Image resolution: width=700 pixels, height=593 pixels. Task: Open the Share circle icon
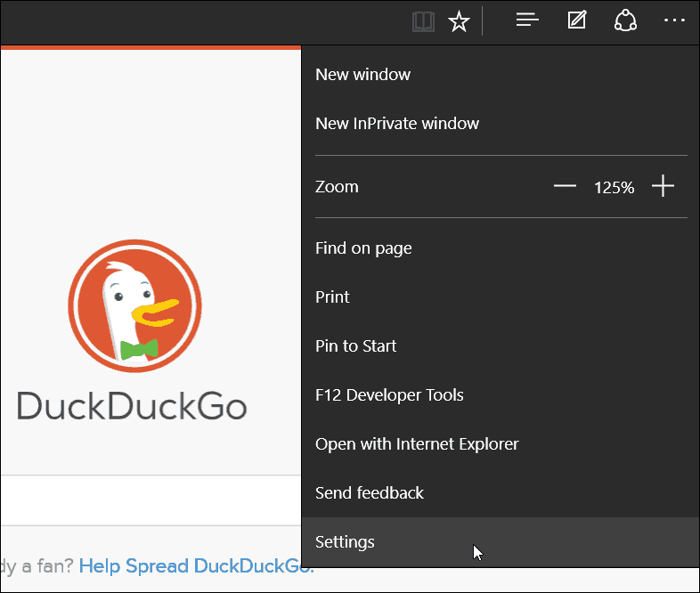click(625, 20)
